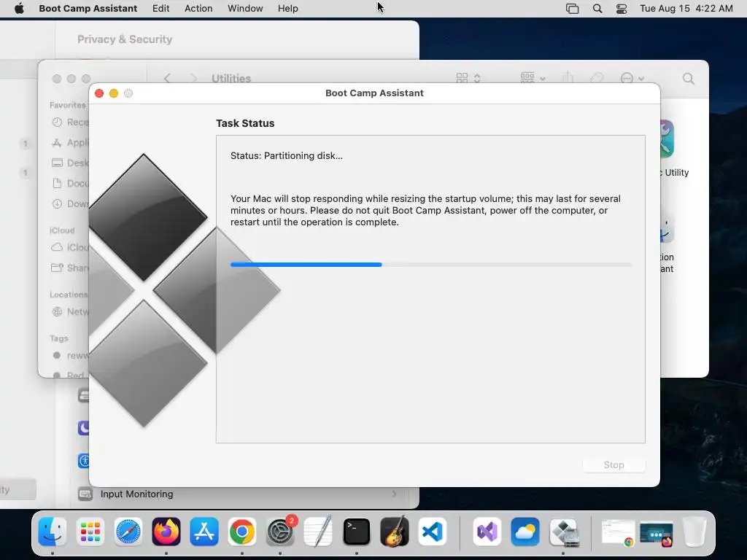Select Shared in Finder sidebar
747x560 pixels.
(x=70, y=268)
